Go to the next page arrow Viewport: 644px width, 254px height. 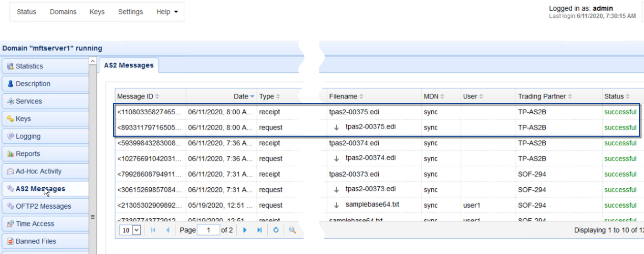point(245,230)
